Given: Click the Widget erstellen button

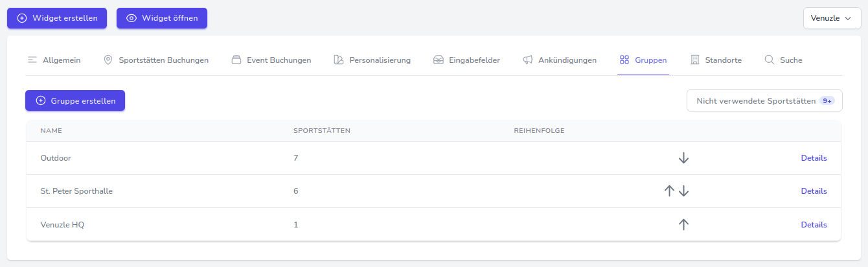Looking at the screenshot, I should coord(57,18).
